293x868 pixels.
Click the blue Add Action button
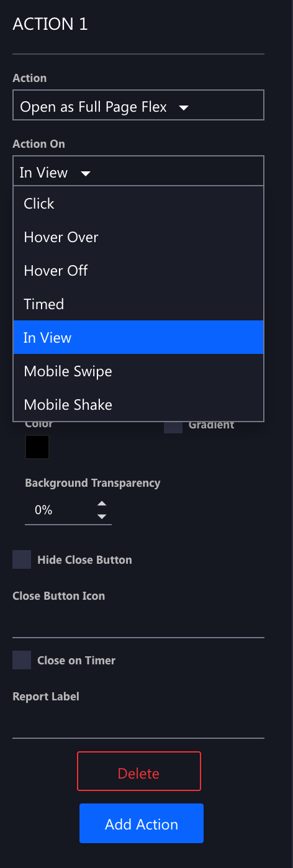coord(142,823)
